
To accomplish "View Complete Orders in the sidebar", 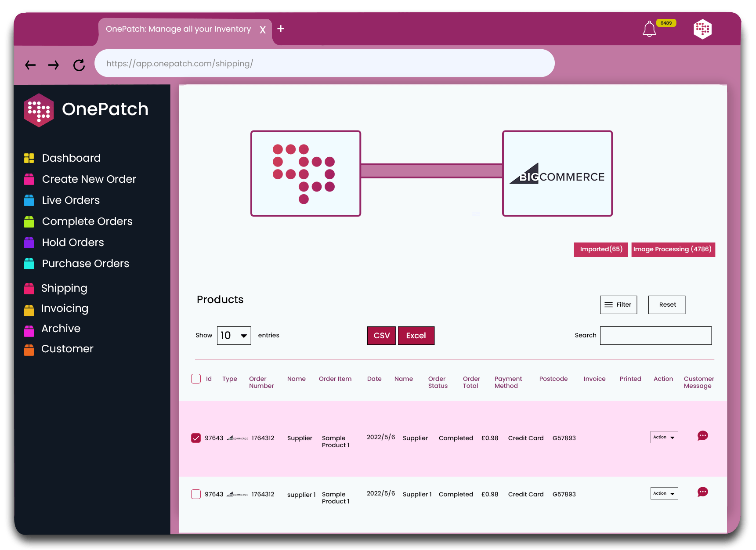I will click(87, 221).
